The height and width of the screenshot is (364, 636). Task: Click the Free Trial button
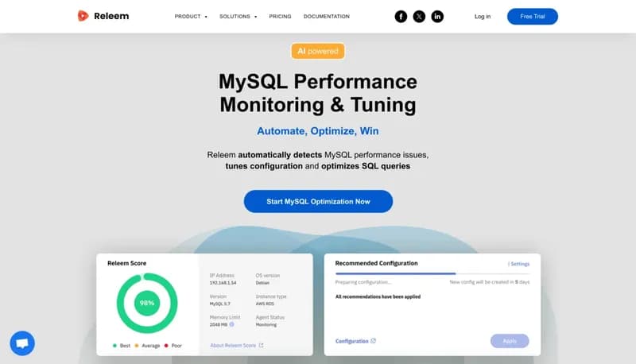coord(532,17)
